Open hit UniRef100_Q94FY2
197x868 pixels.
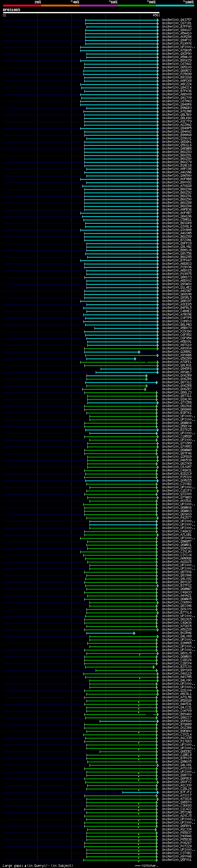(x=177, y=40)
